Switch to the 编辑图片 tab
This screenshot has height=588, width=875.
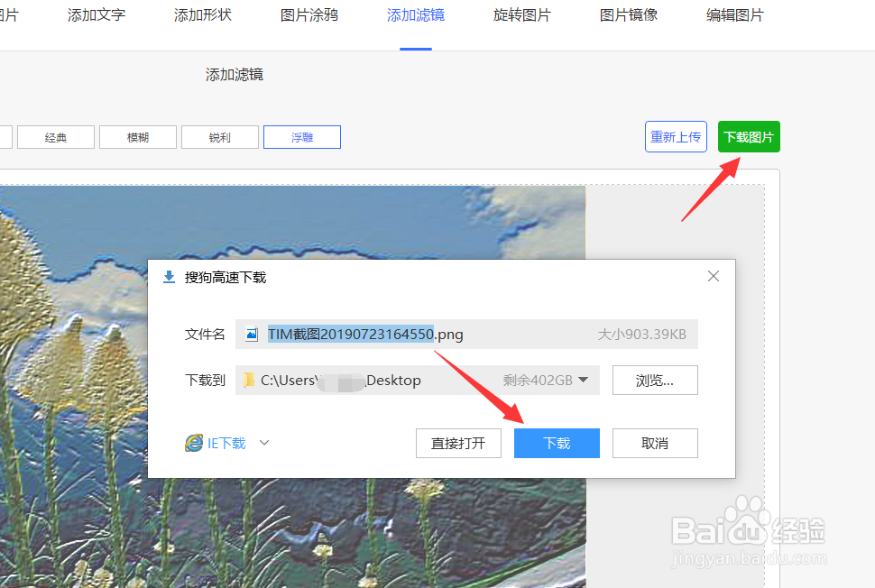click(735, 15)
